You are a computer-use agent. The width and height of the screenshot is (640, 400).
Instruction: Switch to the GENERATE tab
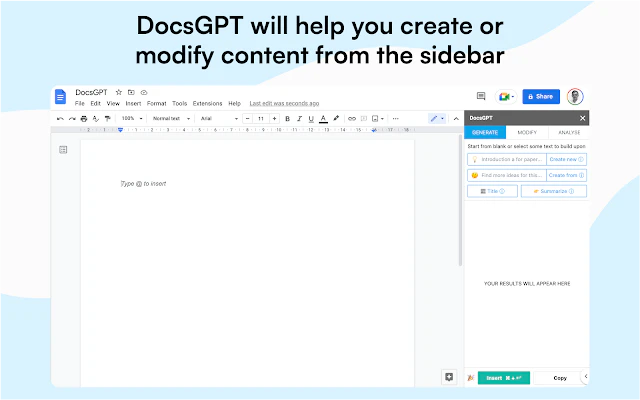point(485,132)
